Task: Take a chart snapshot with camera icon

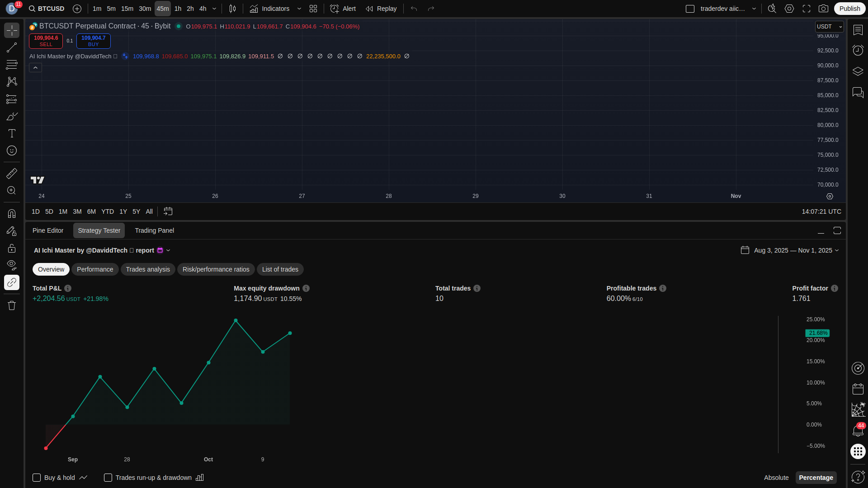Action: coord(823,9)
